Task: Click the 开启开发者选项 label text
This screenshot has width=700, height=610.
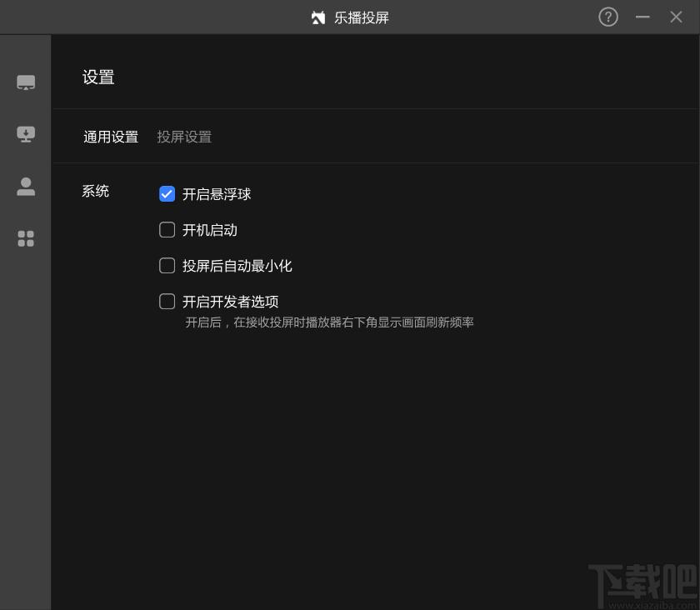Action: pos(230,302)
